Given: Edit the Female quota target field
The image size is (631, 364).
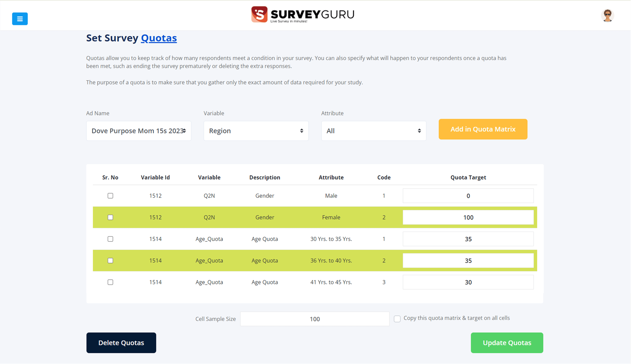Looking at the screenshot, I should click(468, 217).
